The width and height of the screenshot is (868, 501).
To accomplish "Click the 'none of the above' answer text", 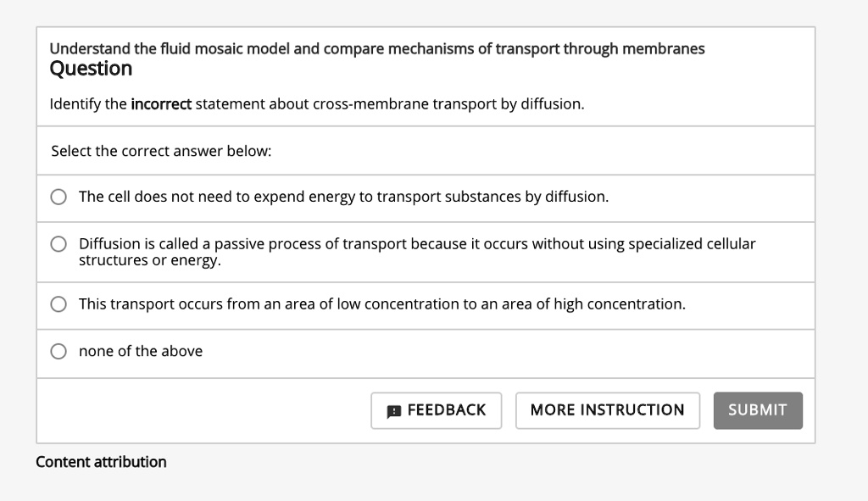I will point(141,352).
